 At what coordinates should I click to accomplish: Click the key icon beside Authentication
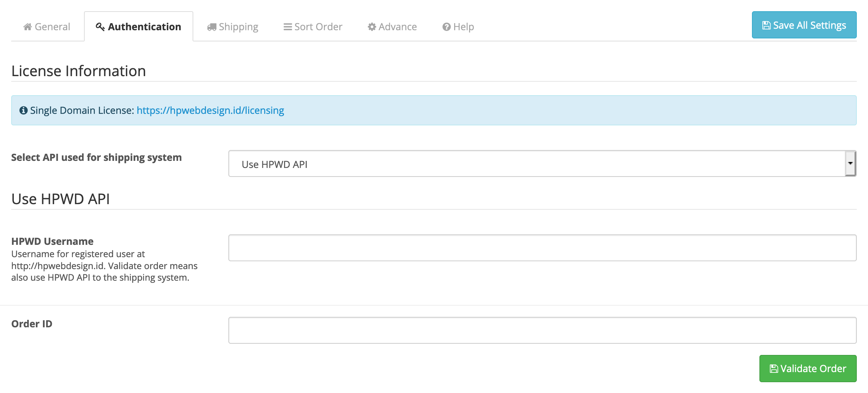point(100,27)
